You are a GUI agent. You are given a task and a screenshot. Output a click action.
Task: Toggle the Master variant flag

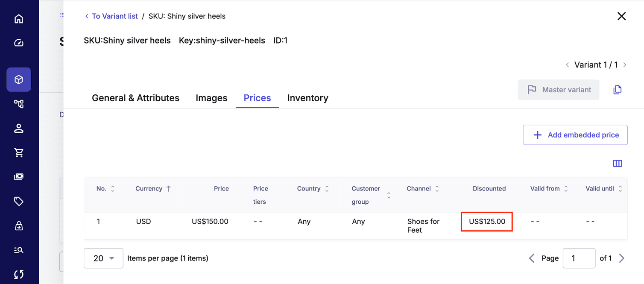point(558,90)
